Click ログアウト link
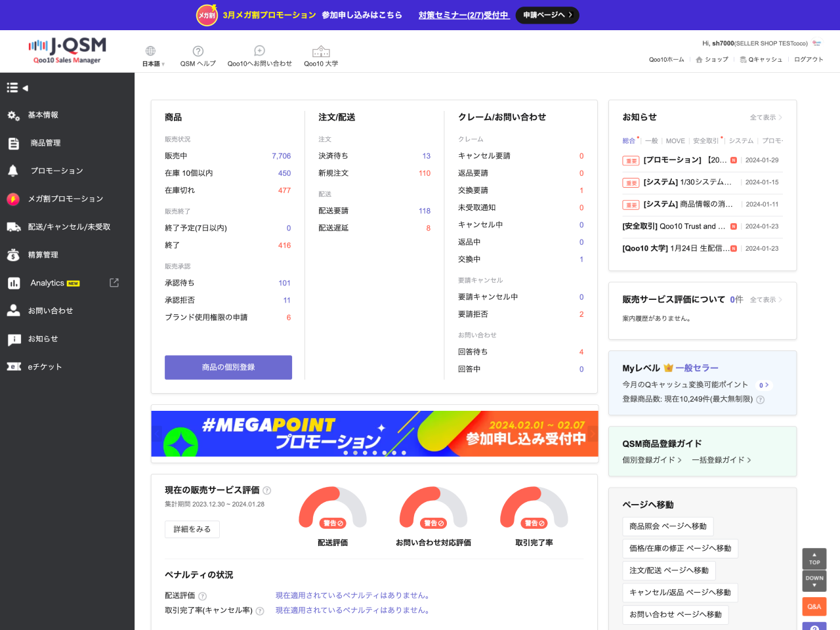The height and width of the screenshot is (630, 840). (x=808, y=60)
